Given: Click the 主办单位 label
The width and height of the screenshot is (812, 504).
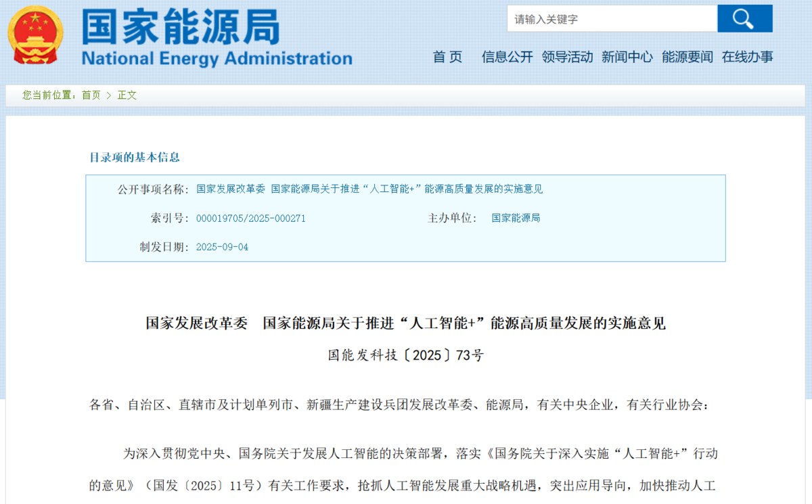Looking at the screenshot, I should point(453,219).
